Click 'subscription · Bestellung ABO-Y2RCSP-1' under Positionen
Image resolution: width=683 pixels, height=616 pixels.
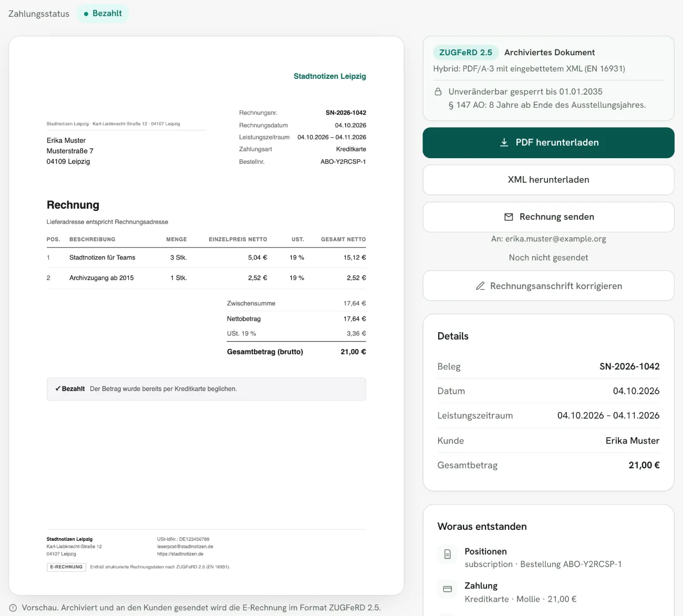pos(543,564)
